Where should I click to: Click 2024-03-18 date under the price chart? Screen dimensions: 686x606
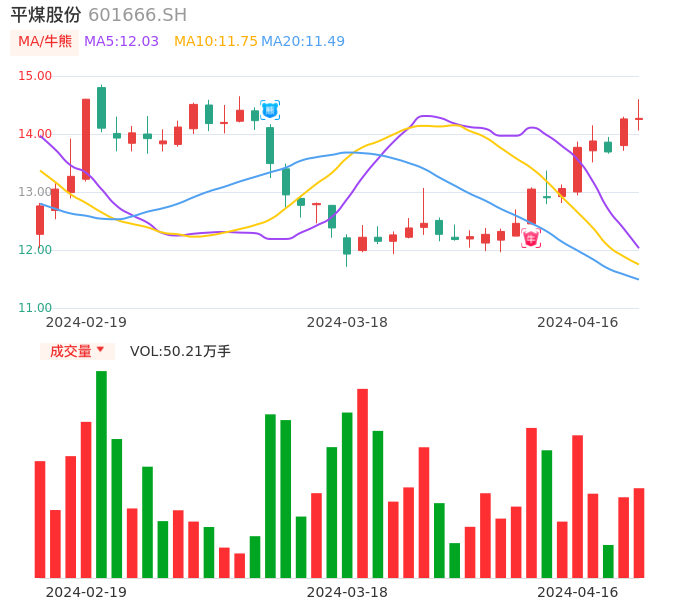coord(347,322)
